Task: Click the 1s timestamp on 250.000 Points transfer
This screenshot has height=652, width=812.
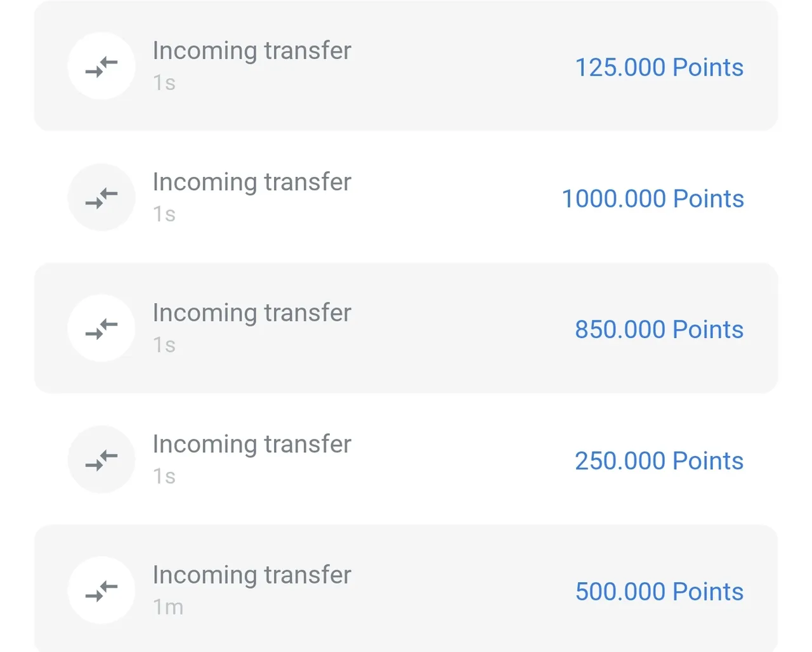Action: point(164,476)
